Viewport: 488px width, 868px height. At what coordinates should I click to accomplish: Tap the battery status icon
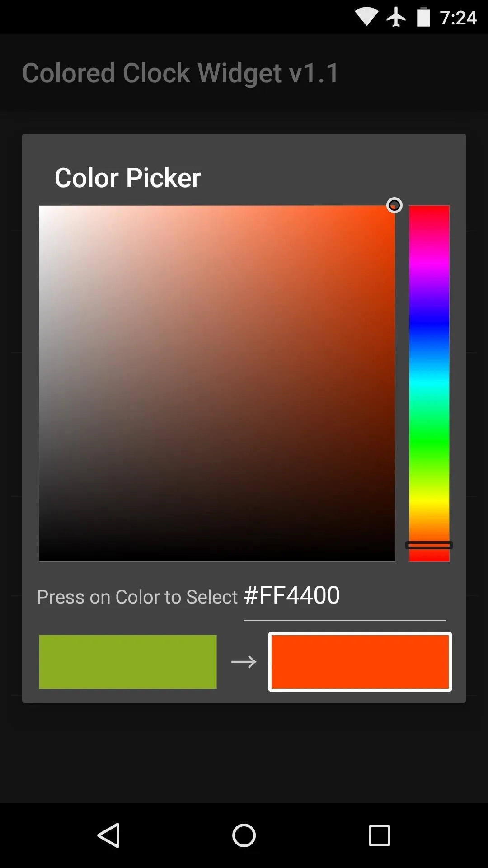[x=423, y=17]
